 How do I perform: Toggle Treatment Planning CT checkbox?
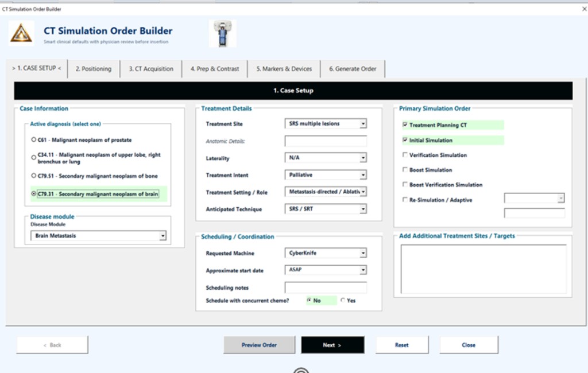[x=405, y=125]
